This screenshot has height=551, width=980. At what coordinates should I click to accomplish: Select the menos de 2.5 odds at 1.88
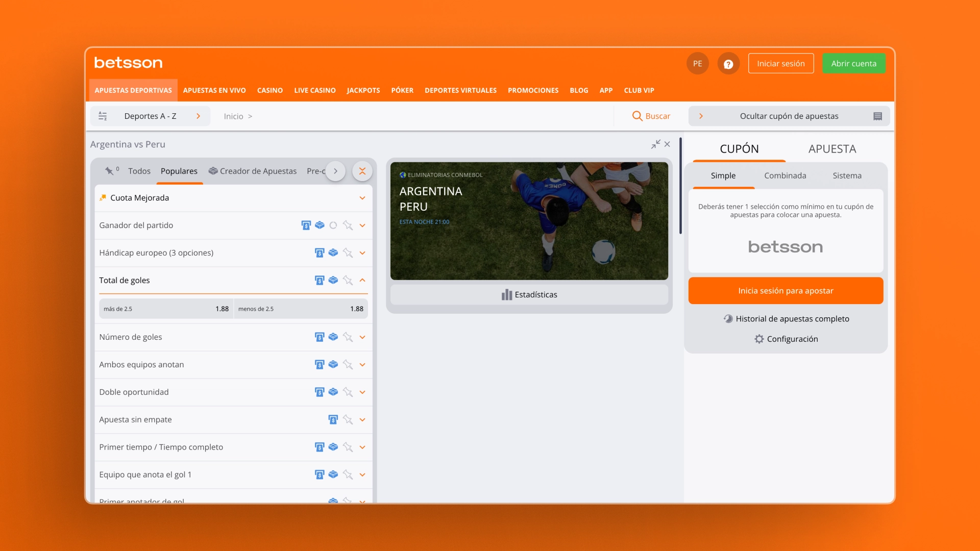301,309
